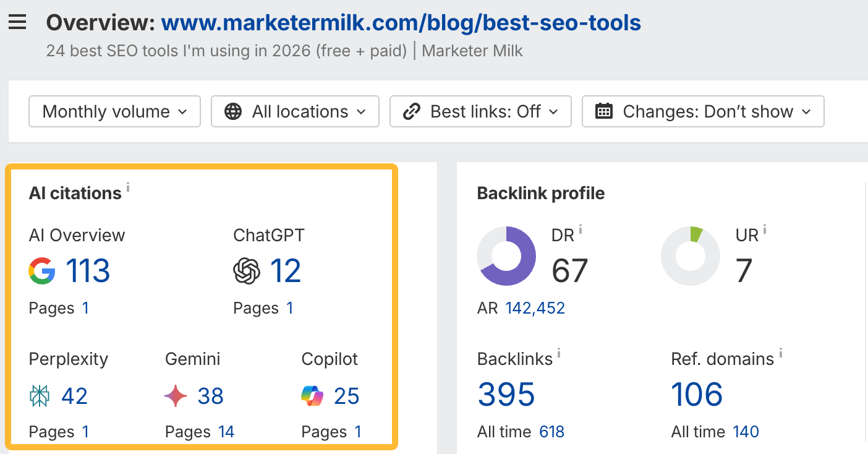Click the UR info icon
868x454 pixels.
(765, 228)
